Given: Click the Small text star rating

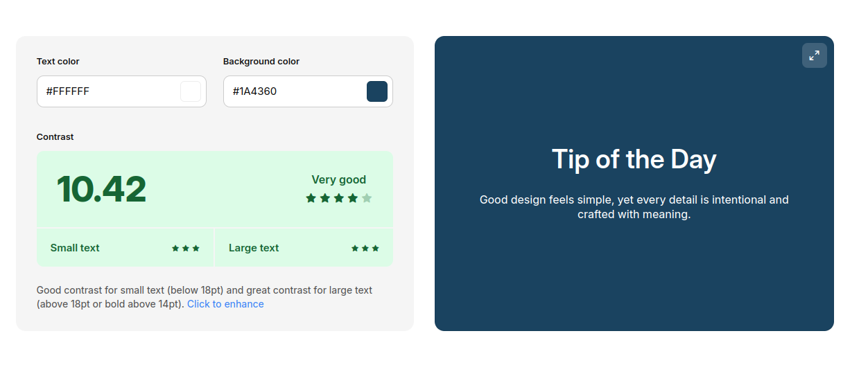Looking at the screenshot, I should [x=186, y=248].
